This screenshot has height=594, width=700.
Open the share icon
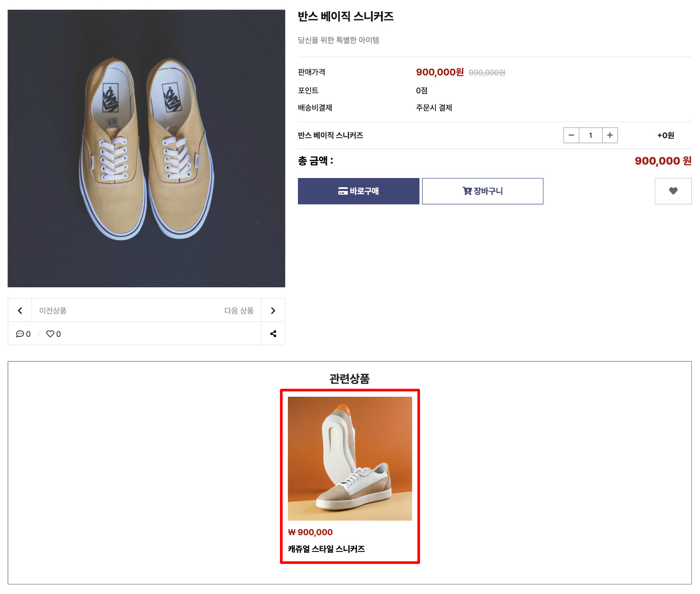(273, 334)
